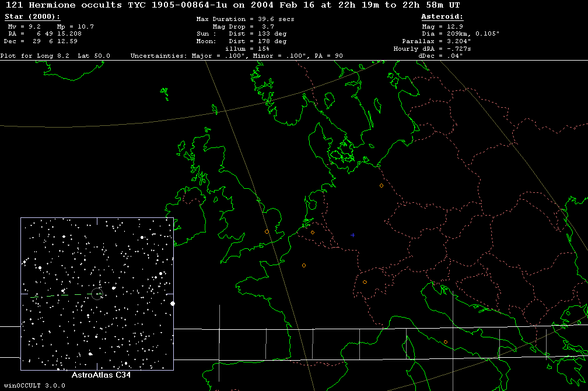Click the gray plot-center cross in Germany
588x391 pixels.
[x=352, y=235]
